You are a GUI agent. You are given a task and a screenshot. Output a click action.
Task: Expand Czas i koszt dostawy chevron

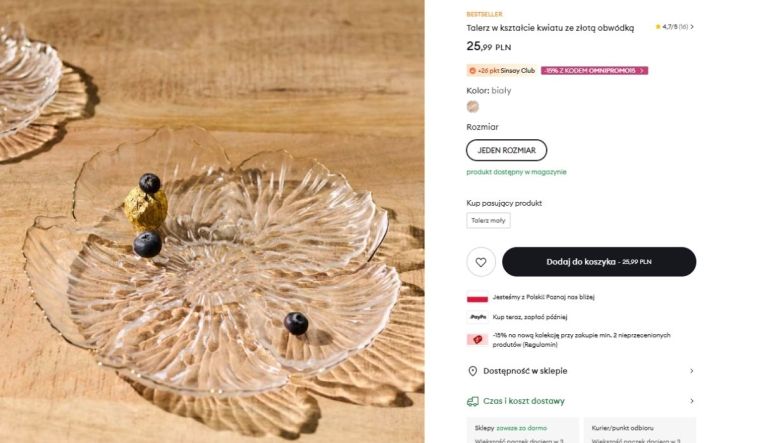[x=692, y=401]
